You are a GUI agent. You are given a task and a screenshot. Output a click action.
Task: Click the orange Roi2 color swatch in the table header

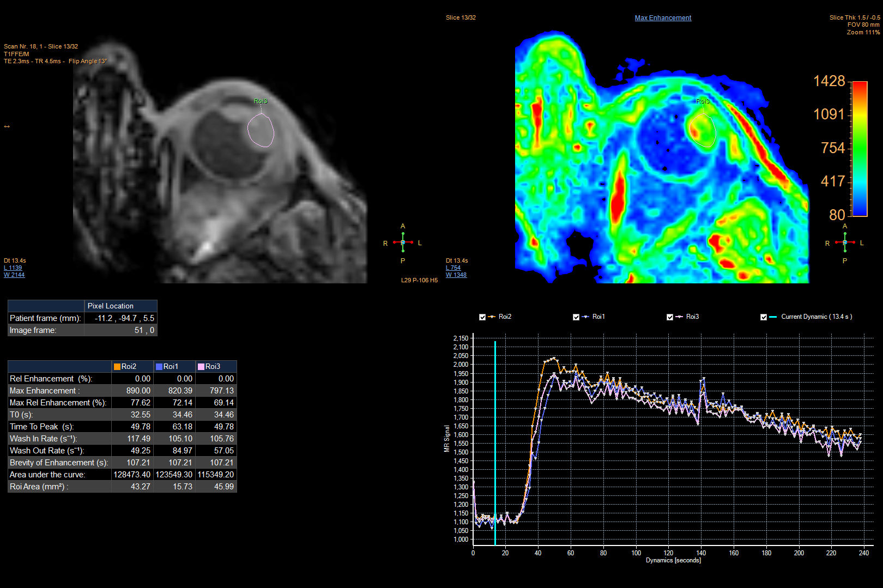point(117,366)
